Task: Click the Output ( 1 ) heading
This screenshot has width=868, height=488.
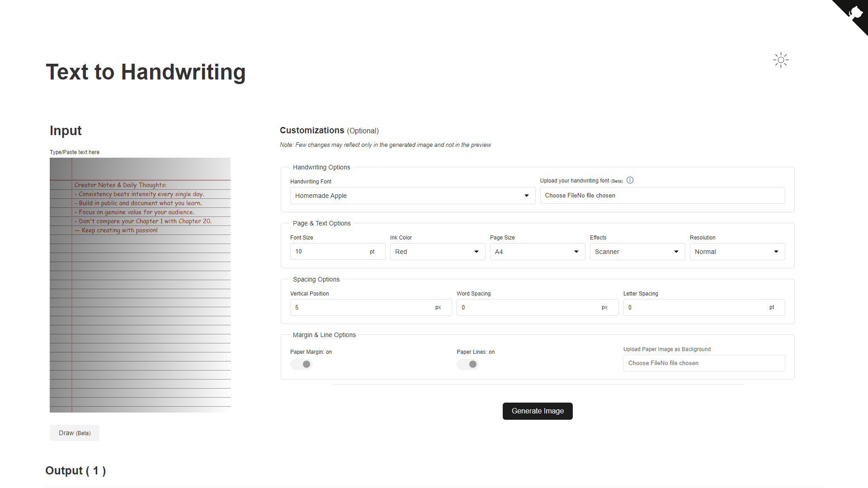Action: (x=75, y=471)
